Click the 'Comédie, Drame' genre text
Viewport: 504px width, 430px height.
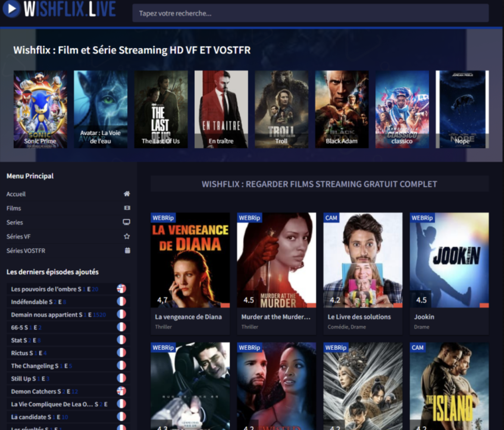[347, 327]
